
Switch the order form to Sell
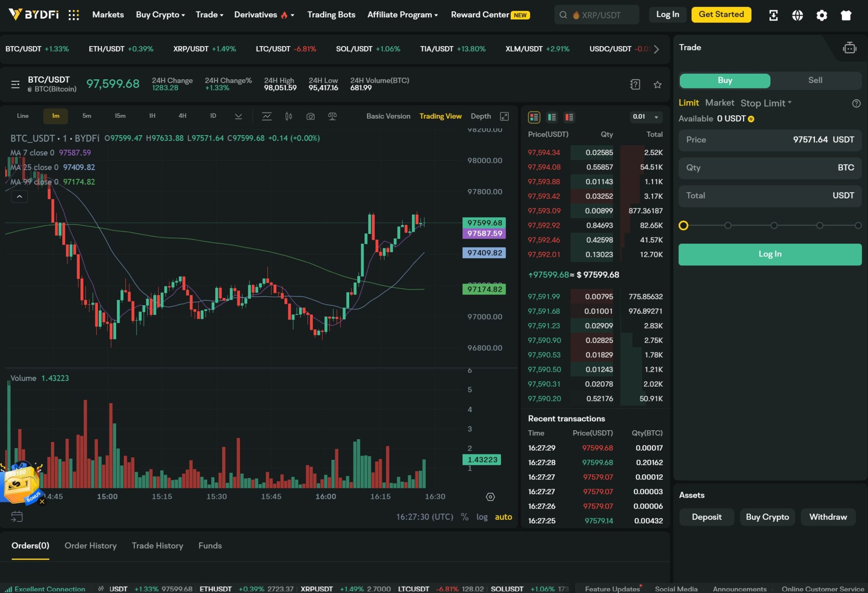click(x=815, y=81)
